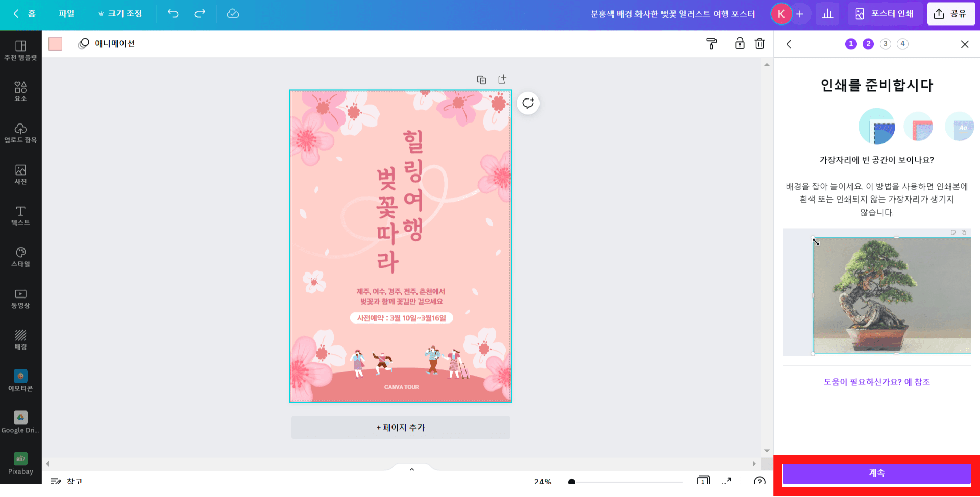
Task: Select step 4 in the print guide
Action: coord(902,44)
